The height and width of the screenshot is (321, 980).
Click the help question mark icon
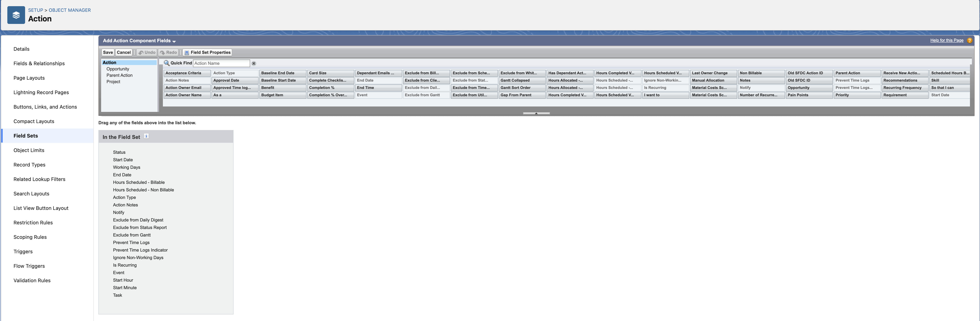(969, 40)
